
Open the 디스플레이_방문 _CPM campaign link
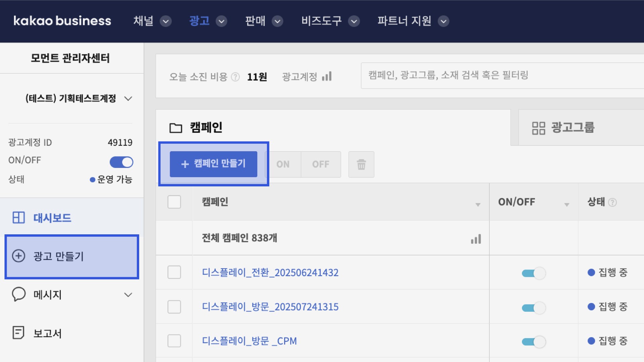pyautogui.click(x=249, y=341)
